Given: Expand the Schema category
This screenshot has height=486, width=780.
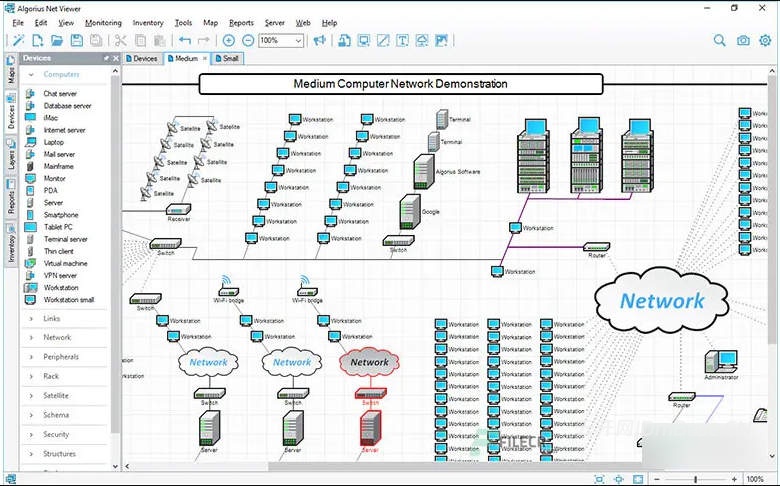Looking at the screenshot, I should coord(31,415).
